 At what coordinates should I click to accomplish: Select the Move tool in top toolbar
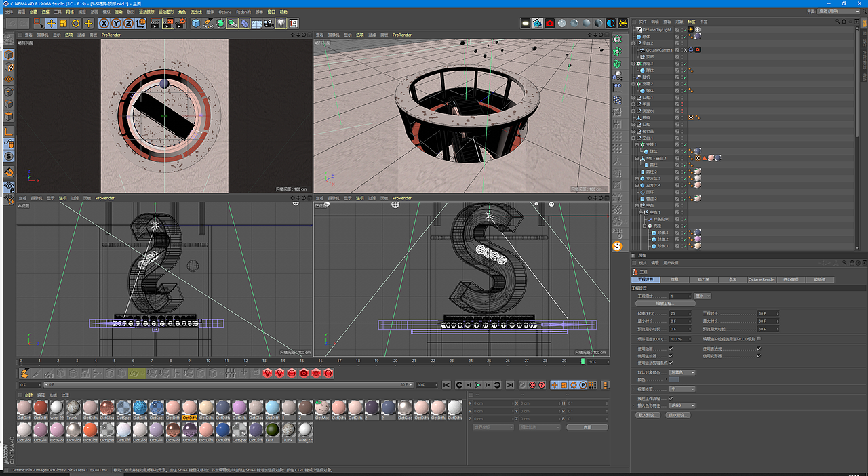tap(51, 23)
